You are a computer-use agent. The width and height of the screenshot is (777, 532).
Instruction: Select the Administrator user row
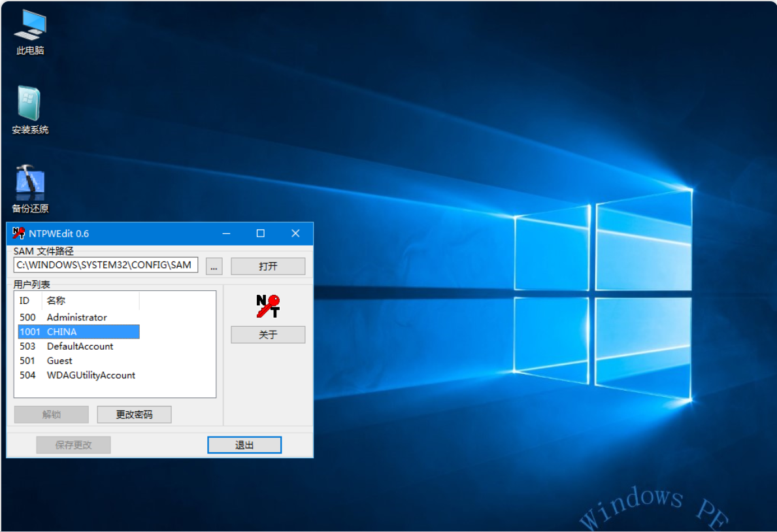point(76,318)
